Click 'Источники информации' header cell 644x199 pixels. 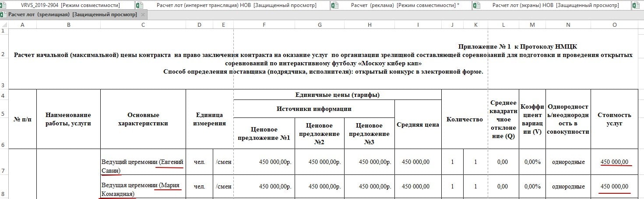click(314, 109)
